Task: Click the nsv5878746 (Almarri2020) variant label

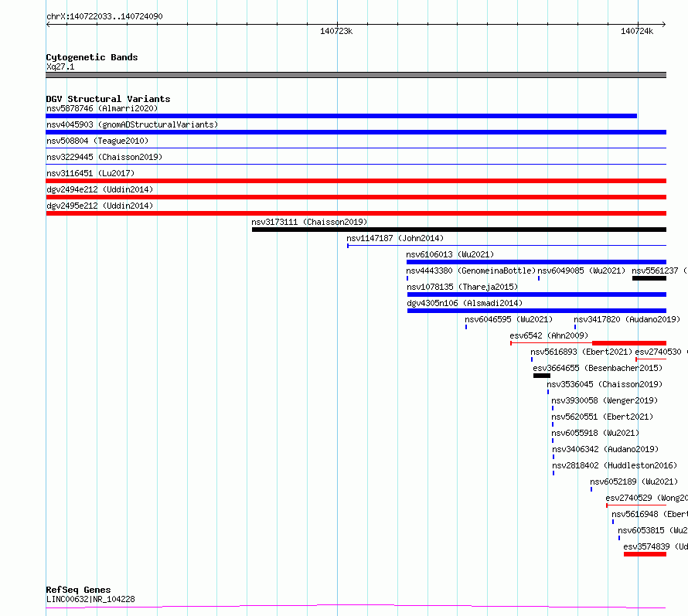Action: pyautogui.click(x=102, y=108)
